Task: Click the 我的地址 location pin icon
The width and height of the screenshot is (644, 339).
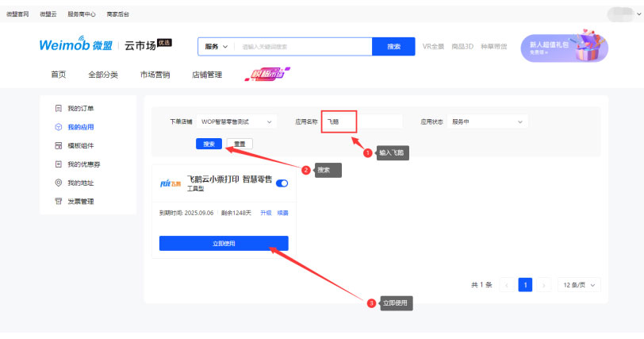Action: pos(58,183)
